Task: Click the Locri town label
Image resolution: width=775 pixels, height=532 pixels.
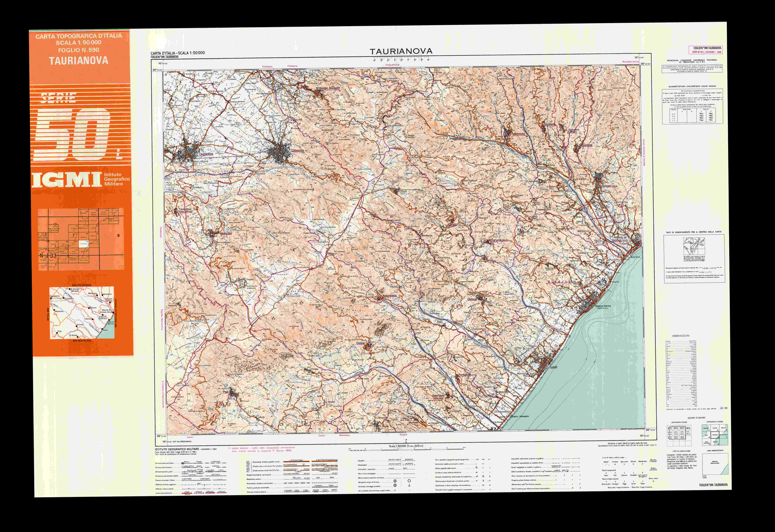Action: click(x=554, y=367)
